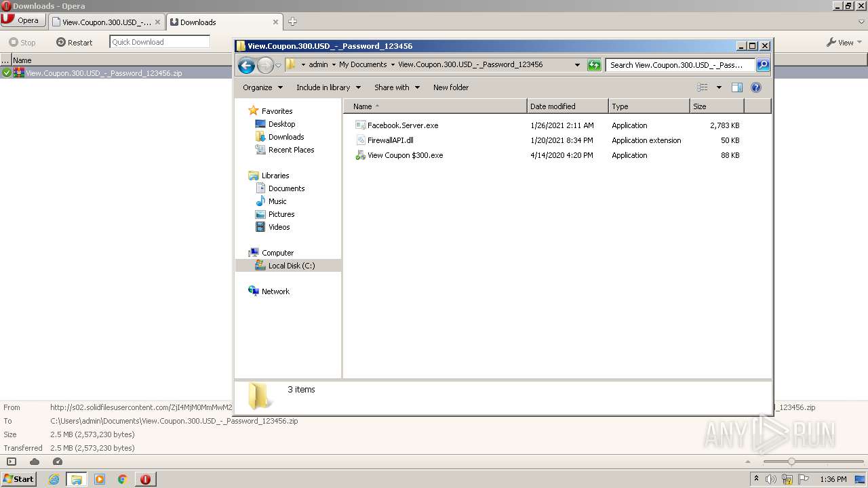Click the New folder button
This screenshot has height=488, width=868.
tap(451, 87)
